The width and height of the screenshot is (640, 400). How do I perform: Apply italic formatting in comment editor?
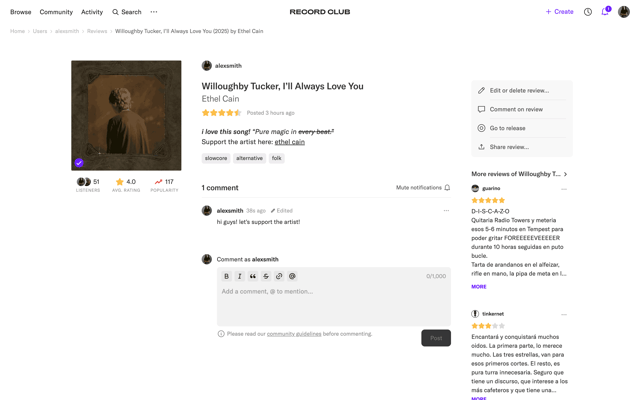(x=240, y=276)
